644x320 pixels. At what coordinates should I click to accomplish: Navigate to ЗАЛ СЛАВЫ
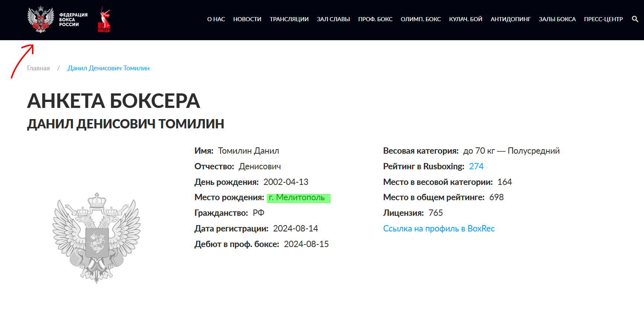point(333,19)
